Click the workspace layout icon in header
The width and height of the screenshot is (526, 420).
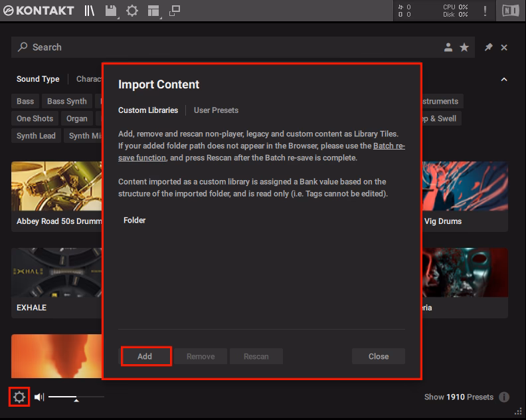[x=153, y=11]
